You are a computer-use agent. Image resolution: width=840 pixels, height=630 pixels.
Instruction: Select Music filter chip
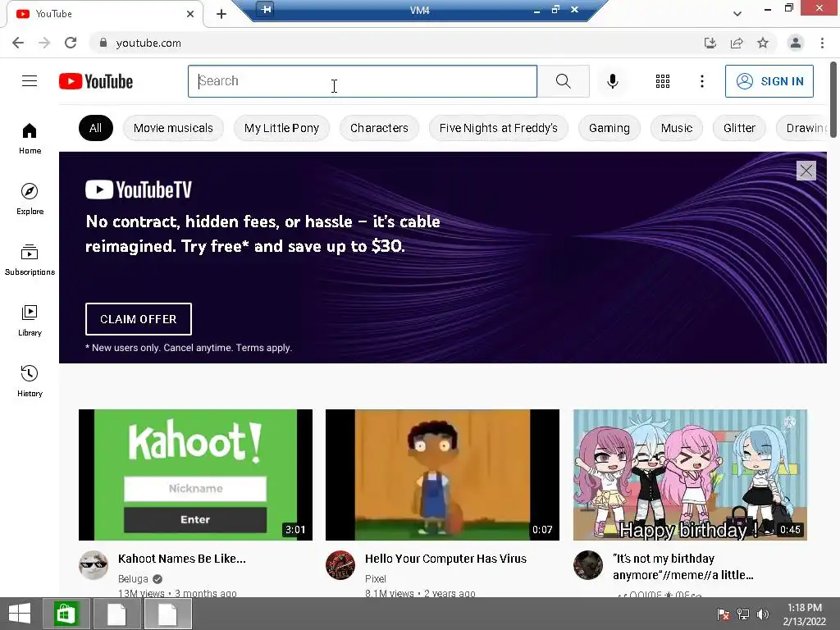(676, 128)
